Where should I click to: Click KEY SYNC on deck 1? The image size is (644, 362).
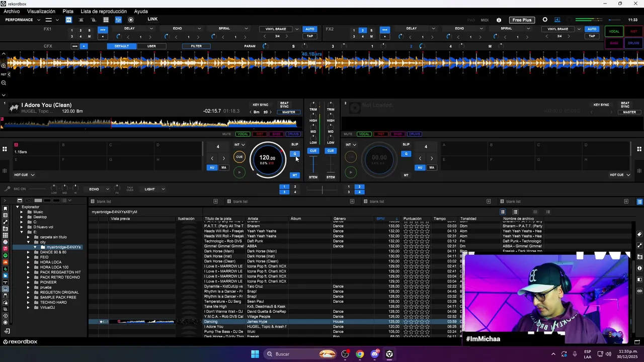pos(260,105)
